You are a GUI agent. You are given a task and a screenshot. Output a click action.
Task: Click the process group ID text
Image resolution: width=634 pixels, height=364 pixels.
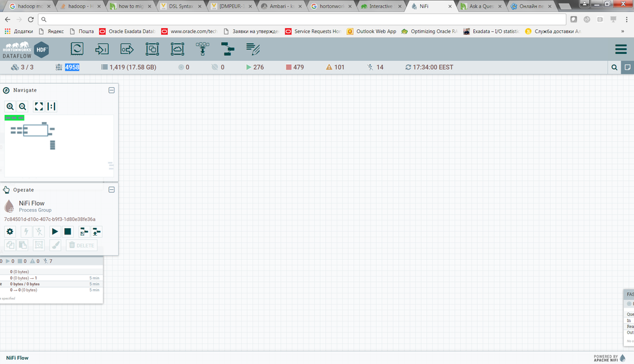(x=50, y=219)
